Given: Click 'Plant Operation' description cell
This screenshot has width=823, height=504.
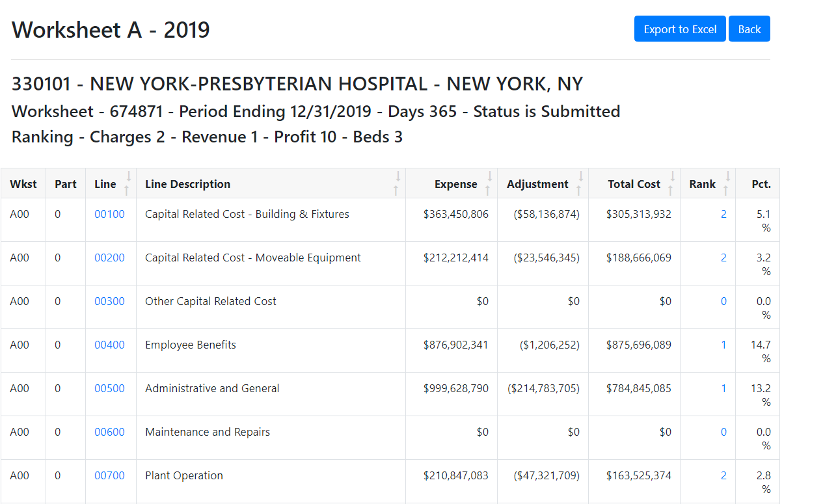Looking at the screenshot, I should pos(271,481).
